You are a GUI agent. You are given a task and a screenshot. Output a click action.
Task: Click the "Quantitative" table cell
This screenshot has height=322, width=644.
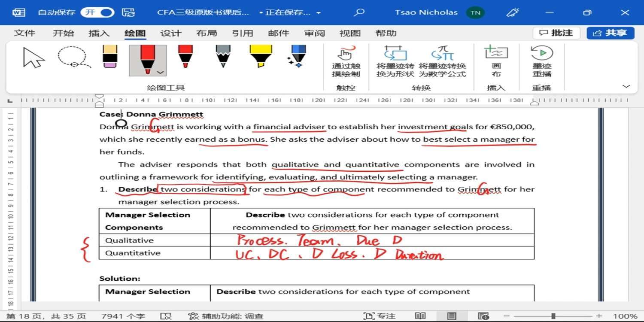click(155, 253)
